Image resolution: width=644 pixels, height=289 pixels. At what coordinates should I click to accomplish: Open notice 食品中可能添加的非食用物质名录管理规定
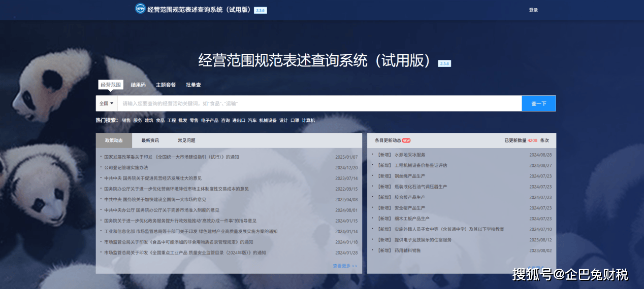(x=178, y=242)
